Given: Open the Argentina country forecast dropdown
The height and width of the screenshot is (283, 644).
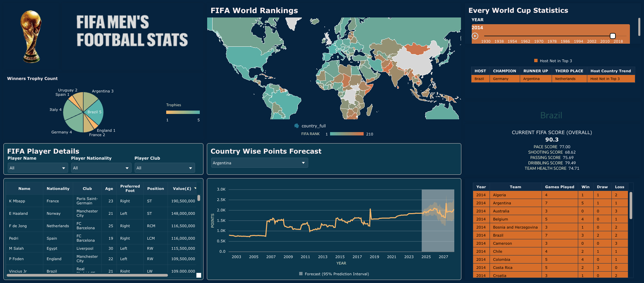Looking at the screenshot, I should point(259,163).
